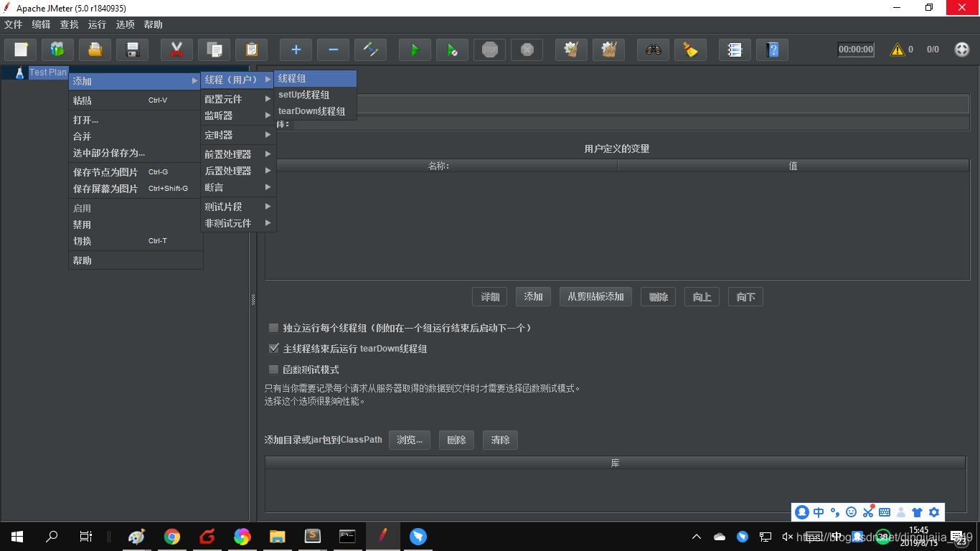Image resolution: width=980 pixels, height=551 pixels.
Task: Click the Shutdown test icon
Action: point(527,50)
